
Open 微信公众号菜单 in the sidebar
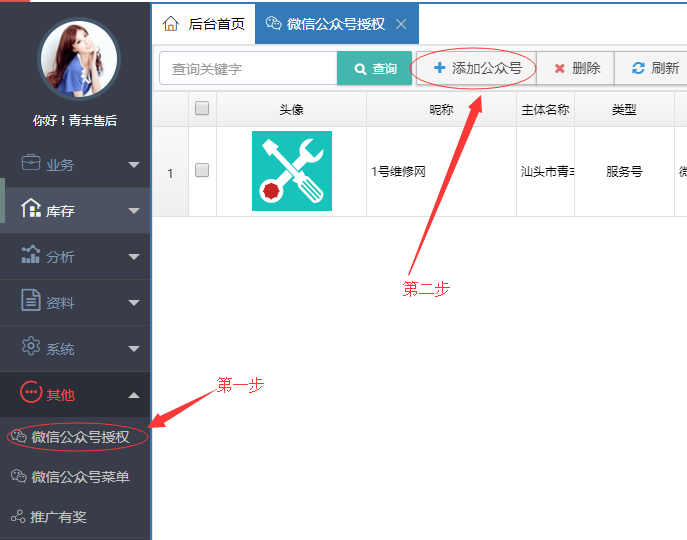(x=75, y=476)
